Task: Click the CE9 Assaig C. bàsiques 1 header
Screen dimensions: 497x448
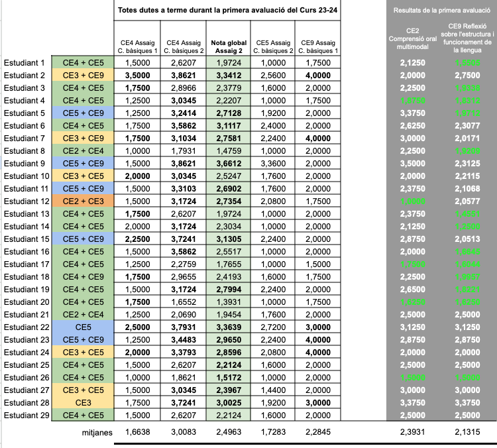Action: 318,46
